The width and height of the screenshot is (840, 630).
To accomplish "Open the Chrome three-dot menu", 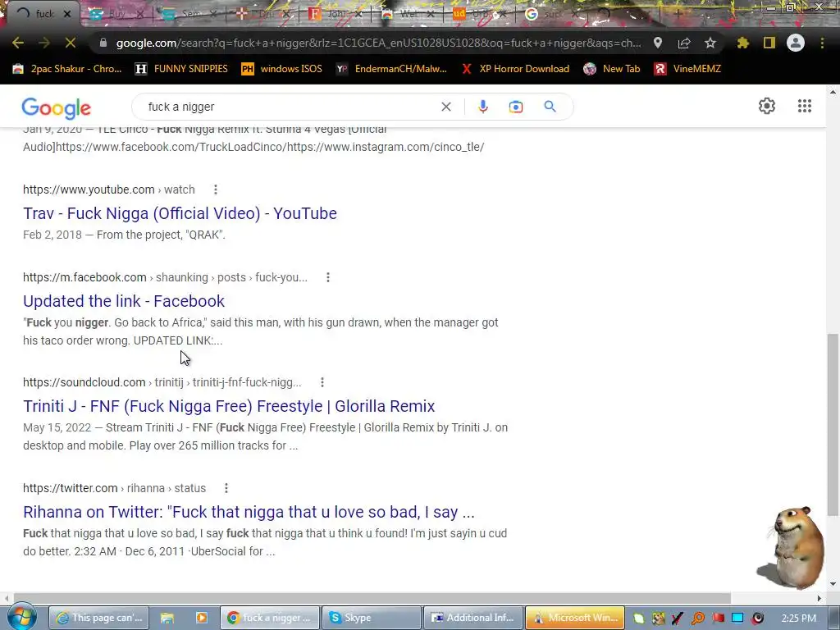I will click(x=822, y=43).
